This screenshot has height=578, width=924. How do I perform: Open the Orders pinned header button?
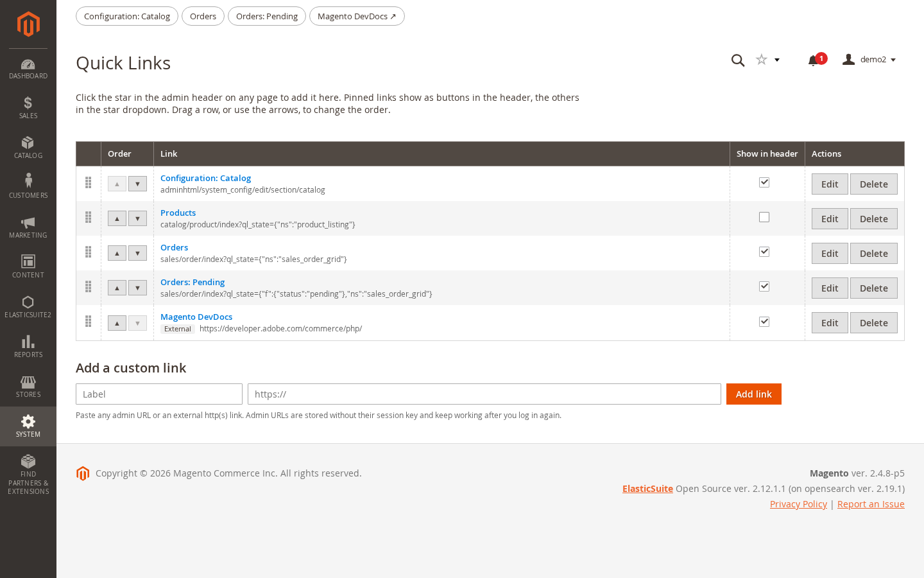tap(203, 16)
